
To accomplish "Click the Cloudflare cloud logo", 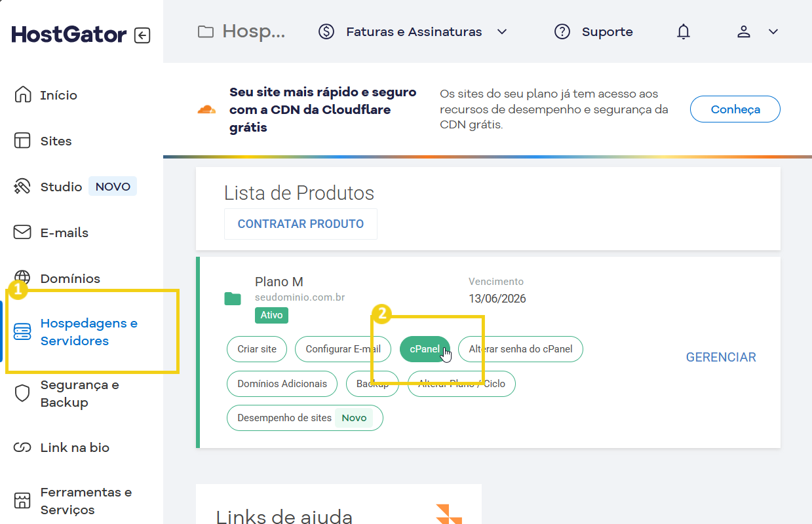I will coord(206,109).
